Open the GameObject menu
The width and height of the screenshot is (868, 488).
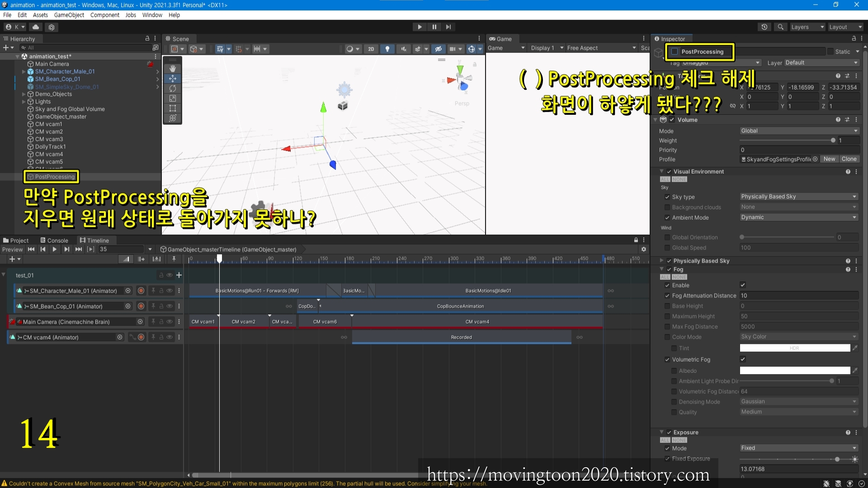coord(69,15)
